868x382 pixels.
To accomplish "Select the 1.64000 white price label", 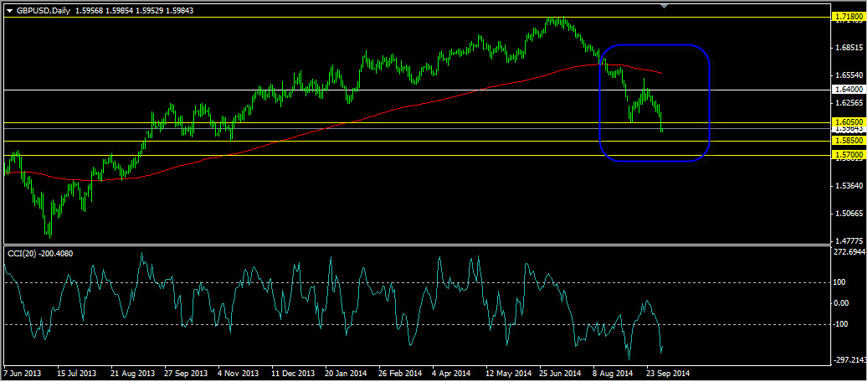I will coord(849,90).
